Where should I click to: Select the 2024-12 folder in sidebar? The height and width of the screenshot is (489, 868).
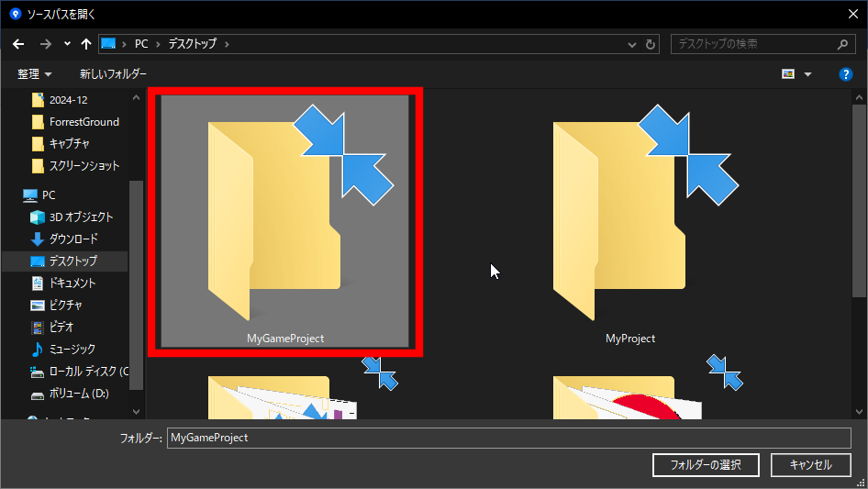click(68, 100)
